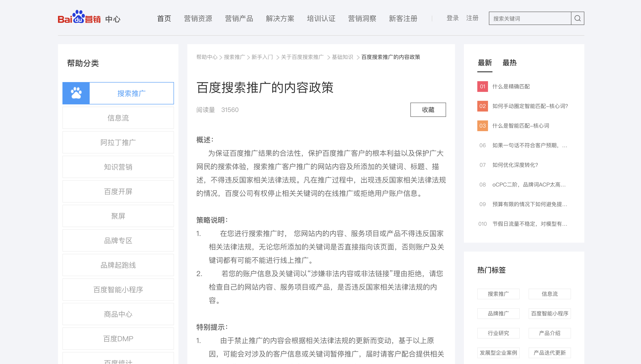Screen dimensions: 641x364
Task: Click the 登录 link
Action: click(x=453, y=18)
